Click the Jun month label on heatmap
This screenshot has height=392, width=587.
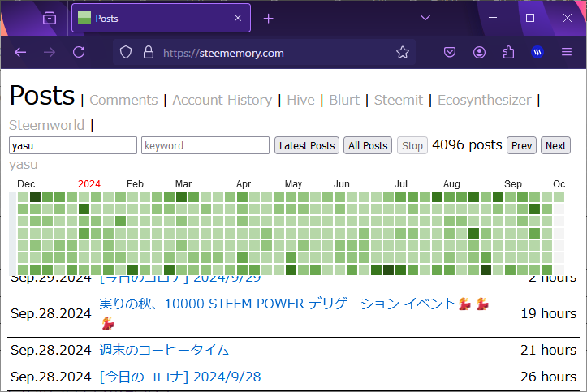point(342,184)
